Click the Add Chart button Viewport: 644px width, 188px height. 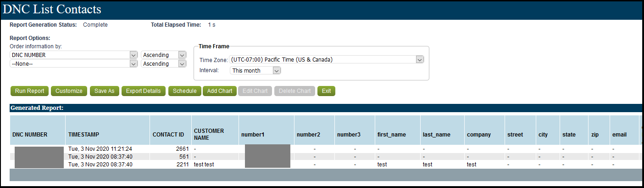click(220, 91)
